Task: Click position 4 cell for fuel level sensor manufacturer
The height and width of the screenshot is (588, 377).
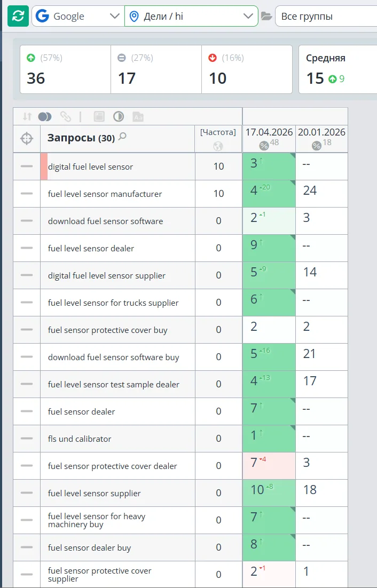Action: (269, 194)
